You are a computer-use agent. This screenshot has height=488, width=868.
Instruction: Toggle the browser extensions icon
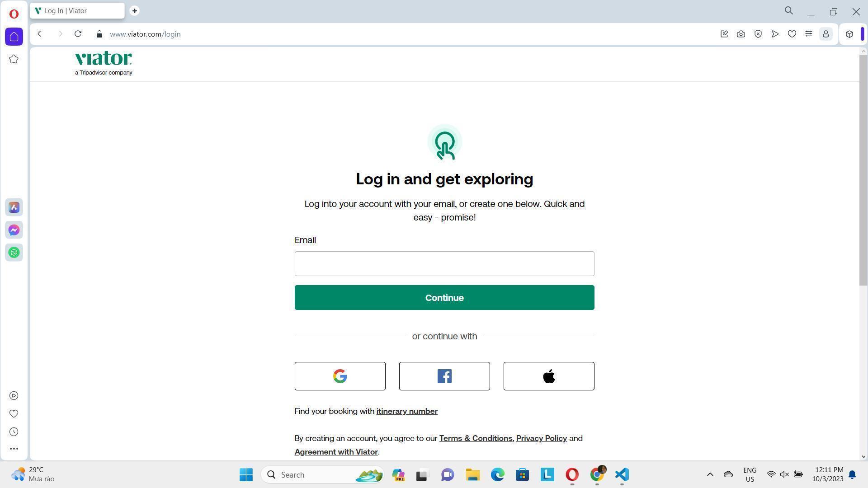(x=849, y=34)
